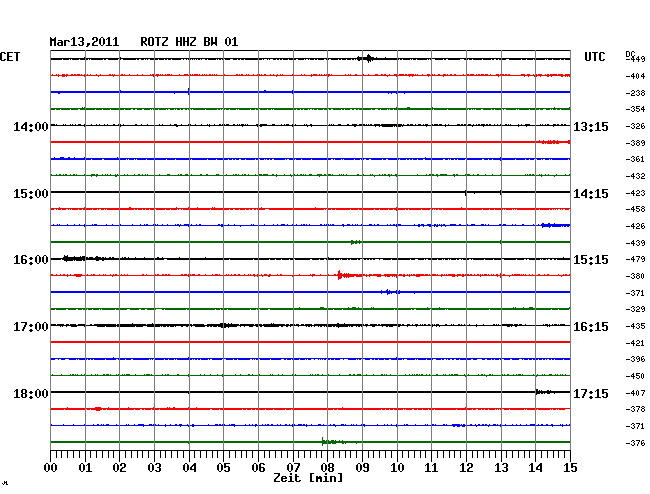Click the 12 minute axis label

[466, 468]
